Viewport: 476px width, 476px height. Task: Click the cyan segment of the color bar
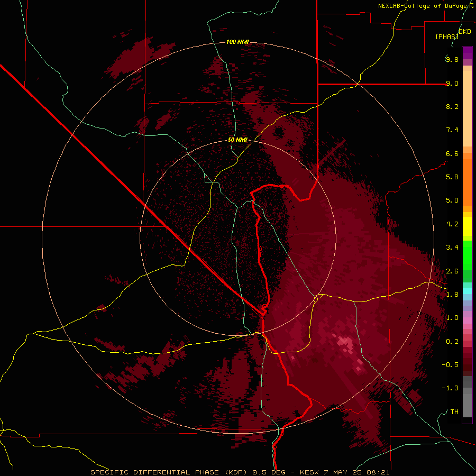pyautogui.click(x=467, y=291)
